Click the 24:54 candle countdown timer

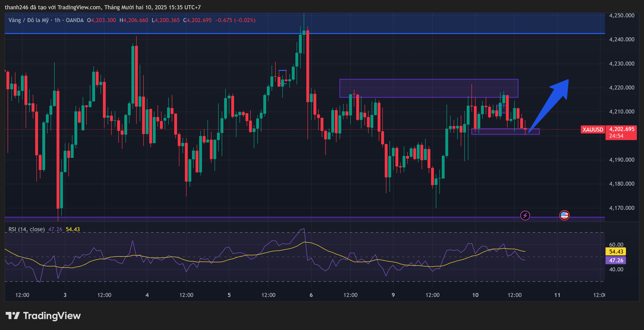click(x=616, y=136)
